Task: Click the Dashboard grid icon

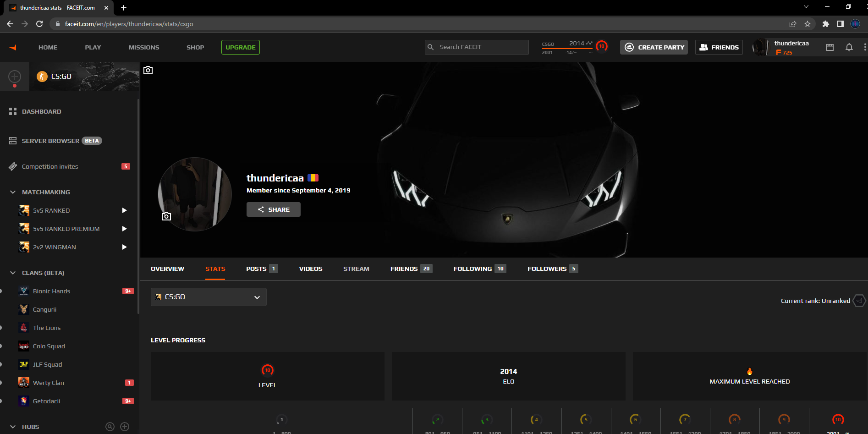Action: pyautogui.click(x=13, y=111)
